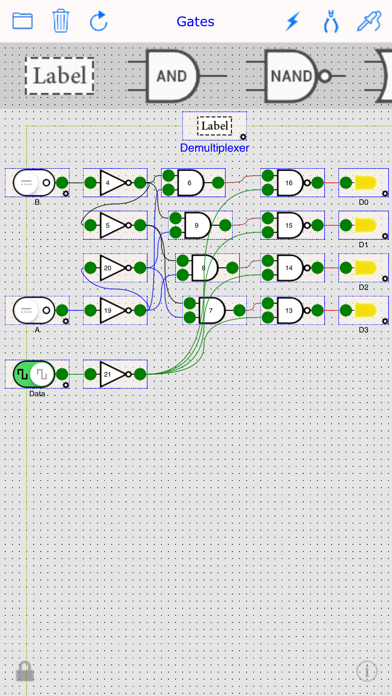This screenshot has width=392, height=696.
Task: Open settings gear on Demultiplexer label
Action: [x=243, y=137]
